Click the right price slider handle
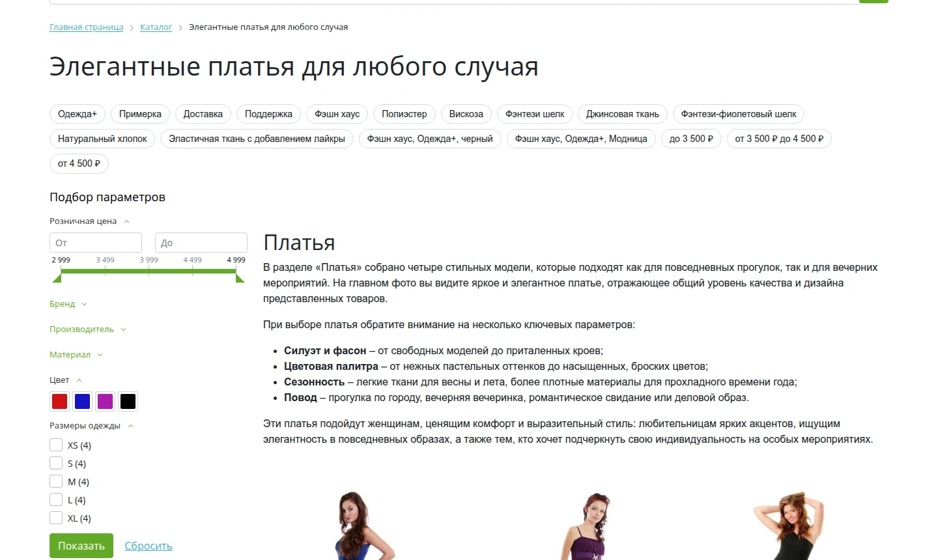 coord(240,278)
